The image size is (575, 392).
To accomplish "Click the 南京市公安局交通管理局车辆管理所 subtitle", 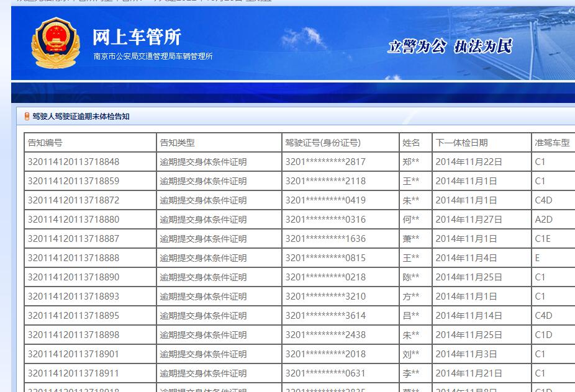I will [x=153, y=56].
